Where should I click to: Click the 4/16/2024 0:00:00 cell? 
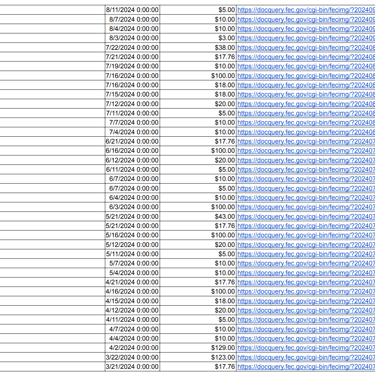click(132, 291)
